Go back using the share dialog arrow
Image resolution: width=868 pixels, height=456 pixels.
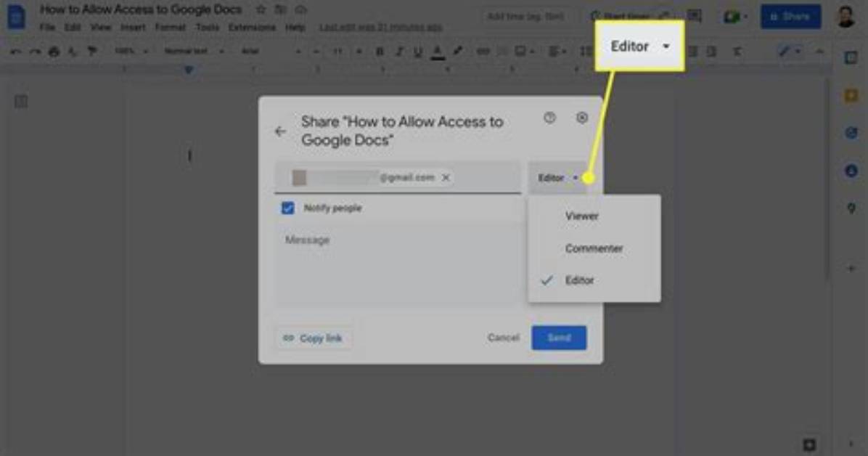coord(280,131)
